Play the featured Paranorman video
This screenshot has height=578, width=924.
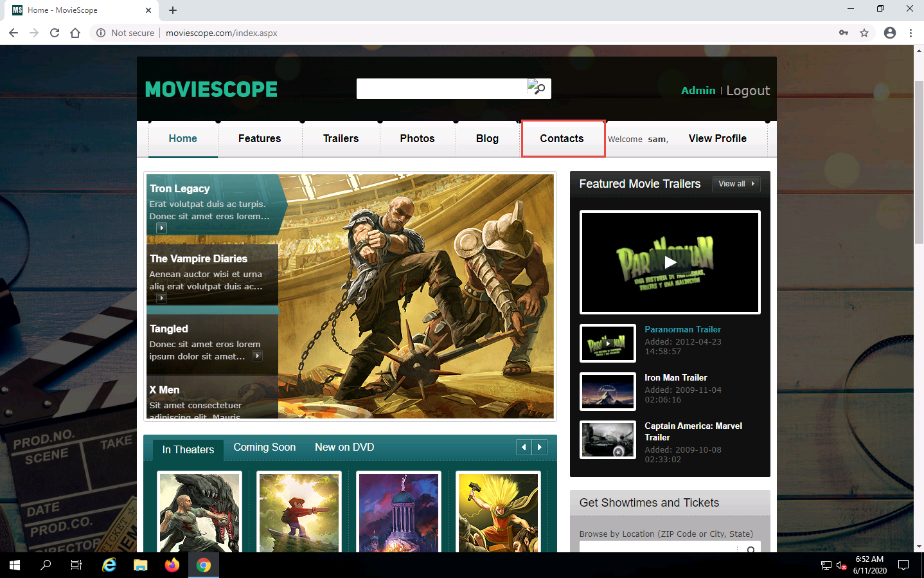click(x=670, y=262)
